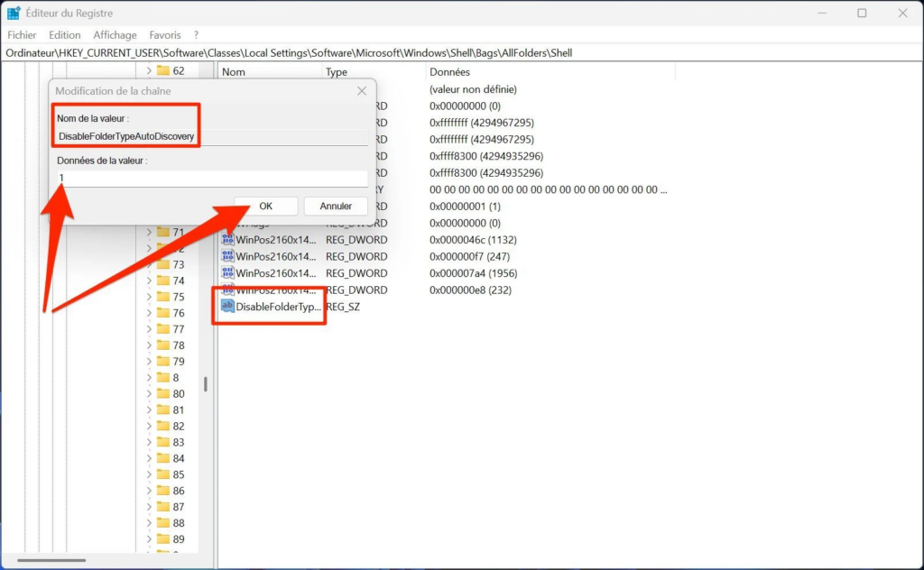Image resolution: width=924 pixels, height=570 pixels.
Task: Close the Modification de la chaîne dialog
Action: (x=362, y=91)
